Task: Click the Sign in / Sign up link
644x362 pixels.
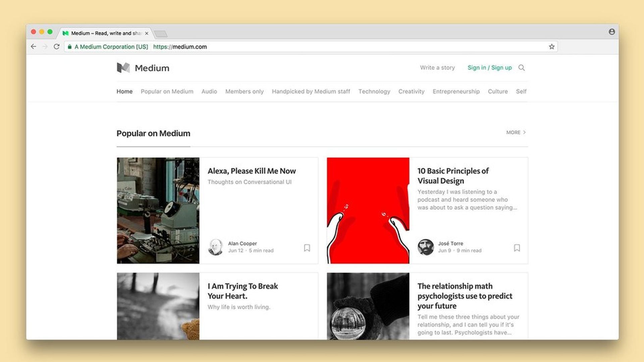Action: click(x=489, y=68)
